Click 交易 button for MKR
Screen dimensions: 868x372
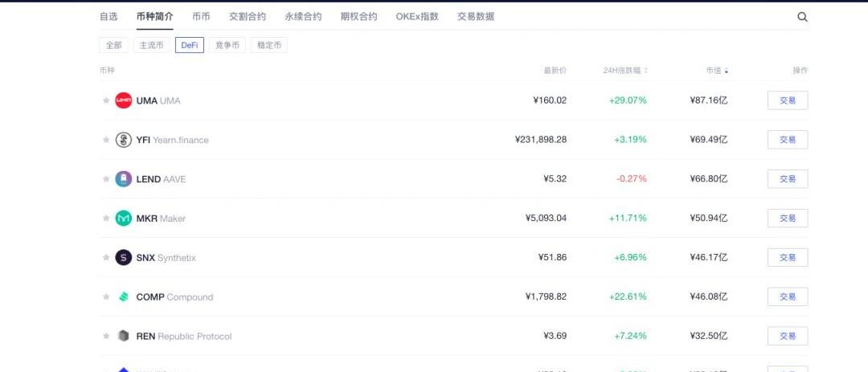click(787, 219)
